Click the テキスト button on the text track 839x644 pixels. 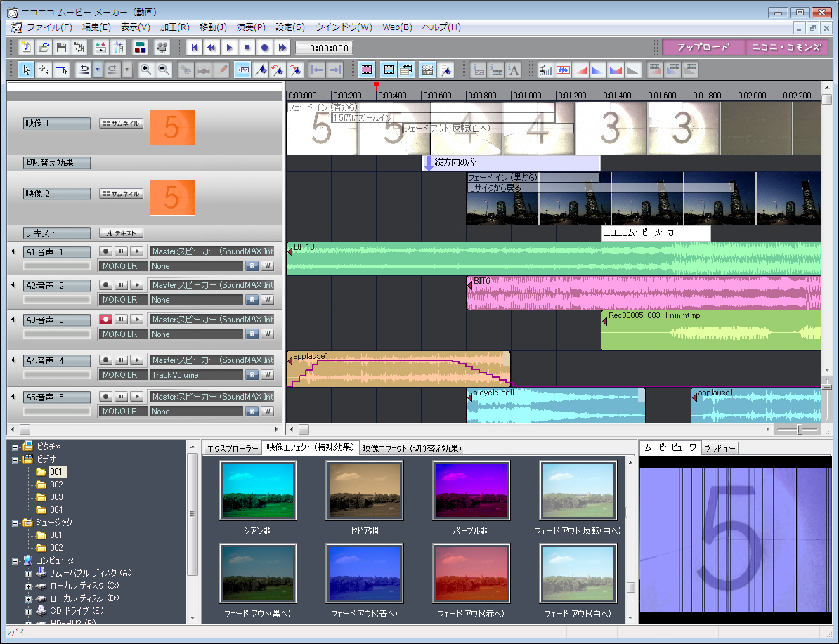[x=122, y=233]
